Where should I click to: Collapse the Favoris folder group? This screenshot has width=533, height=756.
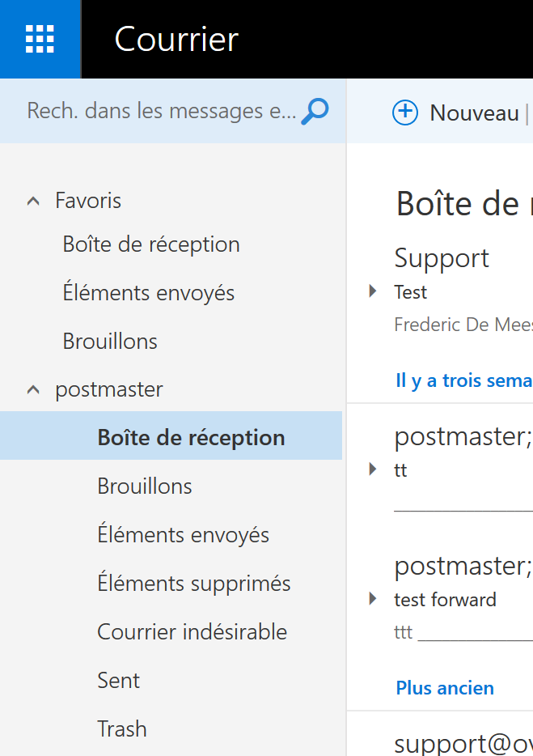[33, 201]
